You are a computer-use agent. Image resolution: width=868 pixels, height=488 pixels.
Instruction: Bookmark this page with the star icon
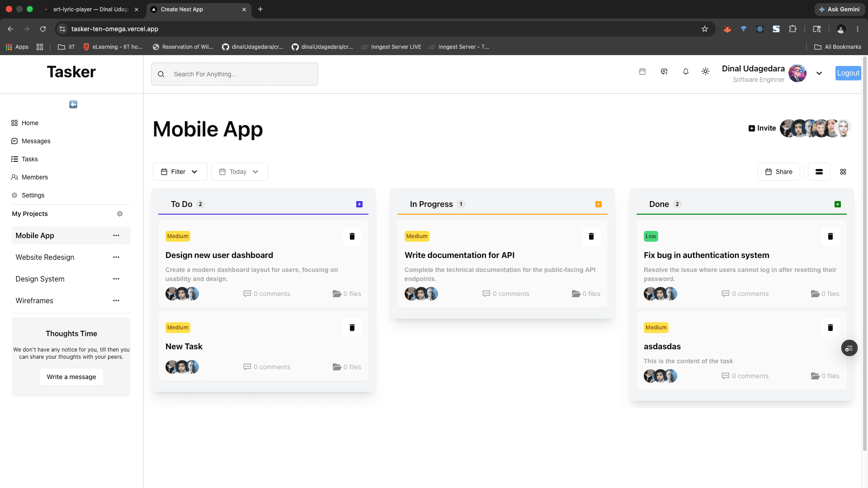pos(705,29)
